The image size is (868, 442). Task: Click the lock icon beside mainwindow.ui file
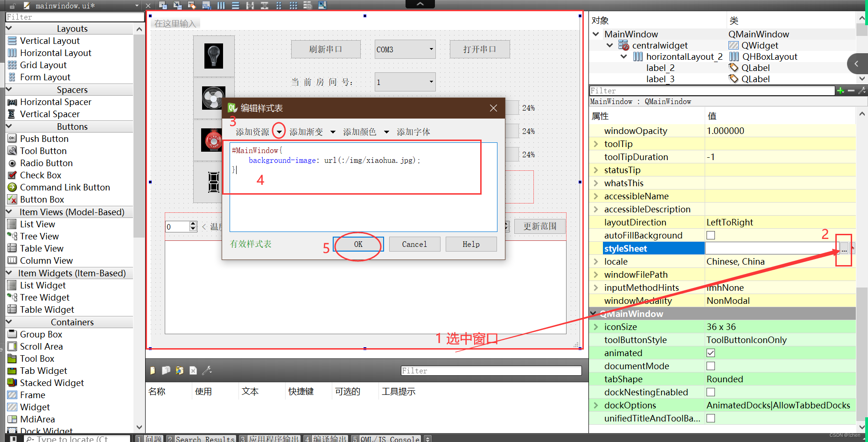(x=13, y=6)
